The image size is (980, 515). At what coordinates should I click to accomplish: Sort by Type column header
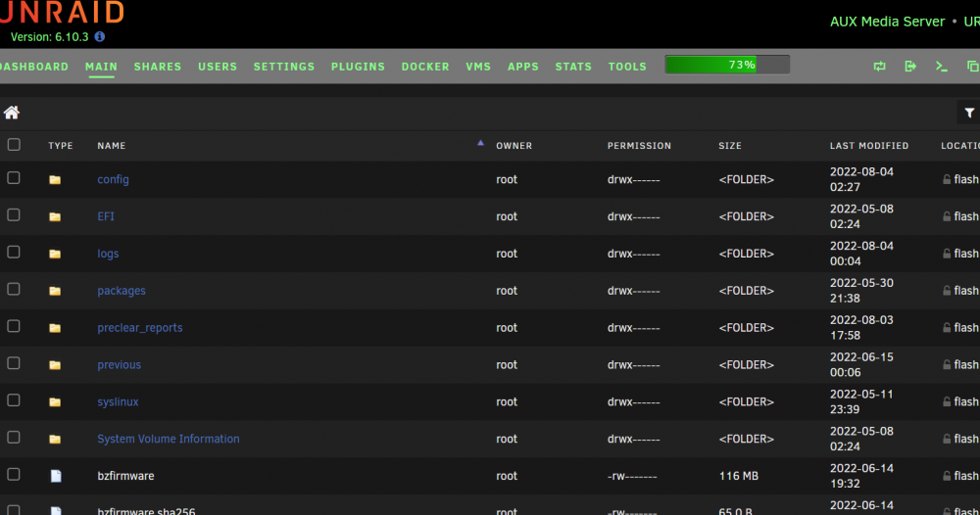pyautogui.click(x=61, y=146)
